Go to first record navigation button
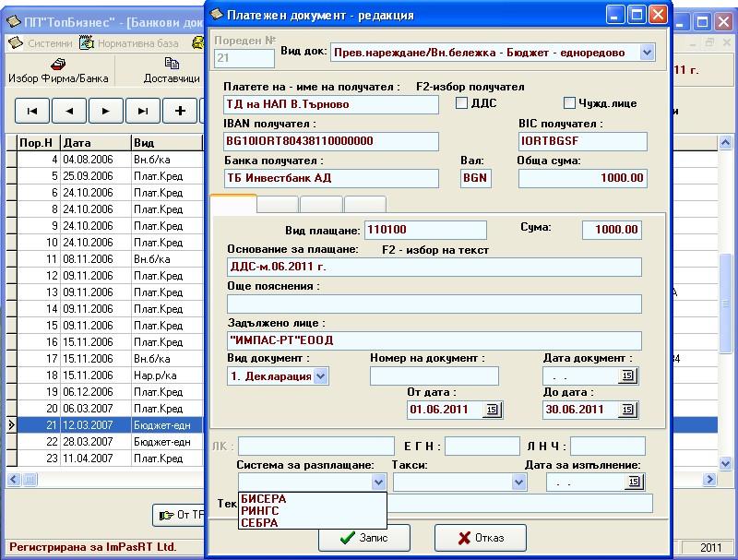This screenshot has width=738, height=560. 32,111
